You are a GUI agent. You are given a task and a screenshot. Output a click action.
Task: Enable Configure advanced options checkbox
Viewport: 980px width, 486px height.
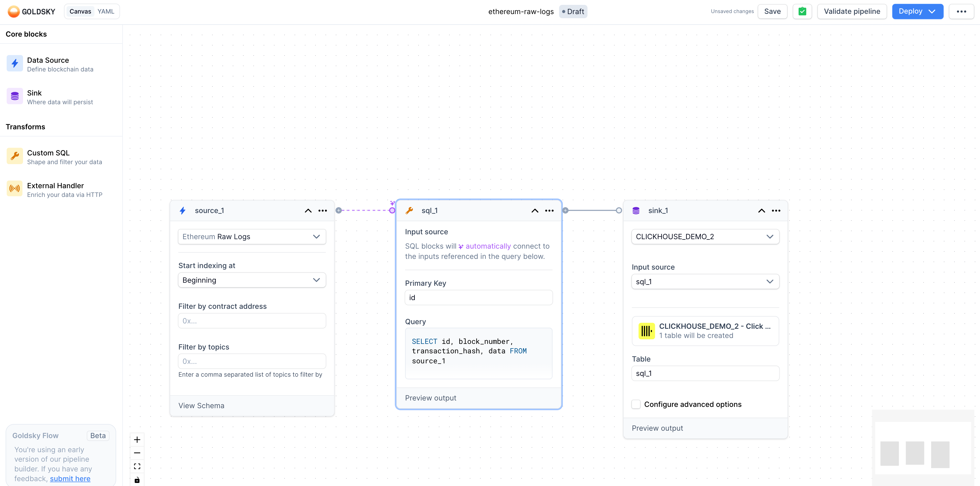[636, 404]
